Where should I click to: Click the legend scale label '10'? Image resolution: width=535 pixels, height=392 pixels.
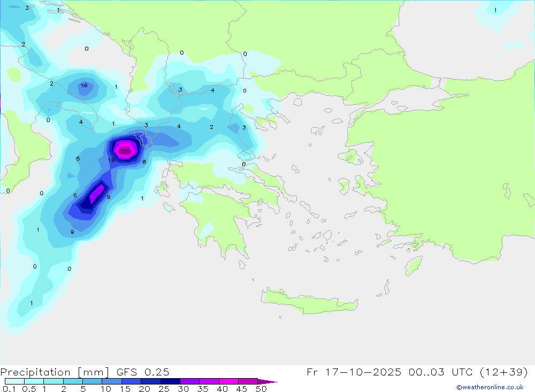(105, 389)
